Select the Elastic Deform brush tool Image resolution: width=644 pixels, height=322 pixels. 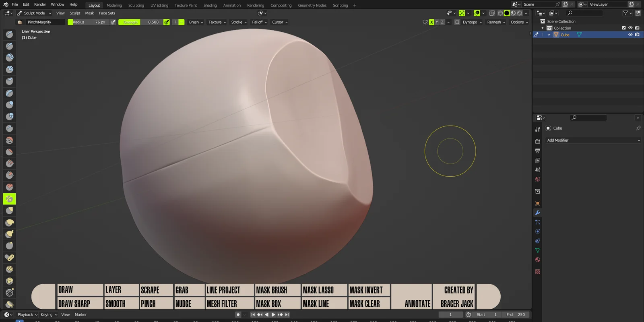click(x=9, y=223)
